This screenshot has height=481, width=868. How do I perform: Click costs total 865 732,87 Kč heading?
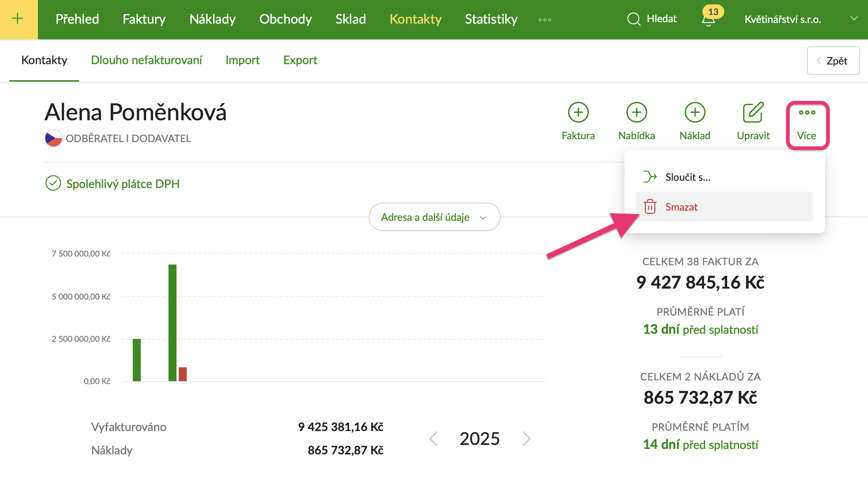tap(700, 398)
